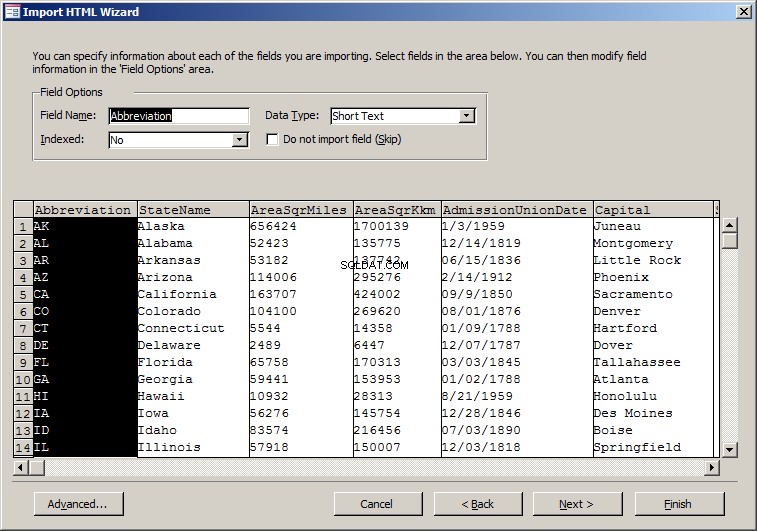757x531 pixels.
Task: Click the Des Moines capital cell
Action: coord(653,413)
